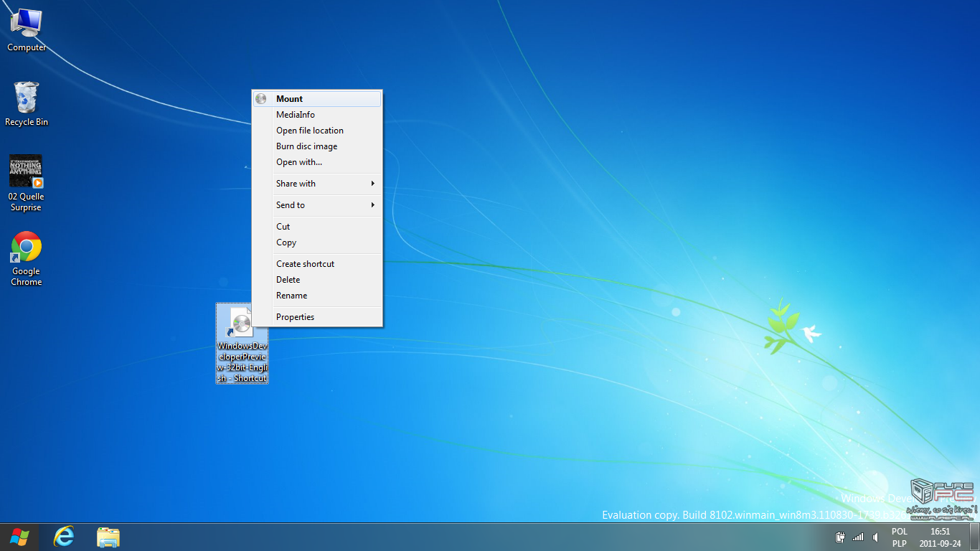This screenshot has height=551, width=980.
Task: Open Internet Explorer from the taskbar
Action: pyautogui.click(x=65, y=537)
